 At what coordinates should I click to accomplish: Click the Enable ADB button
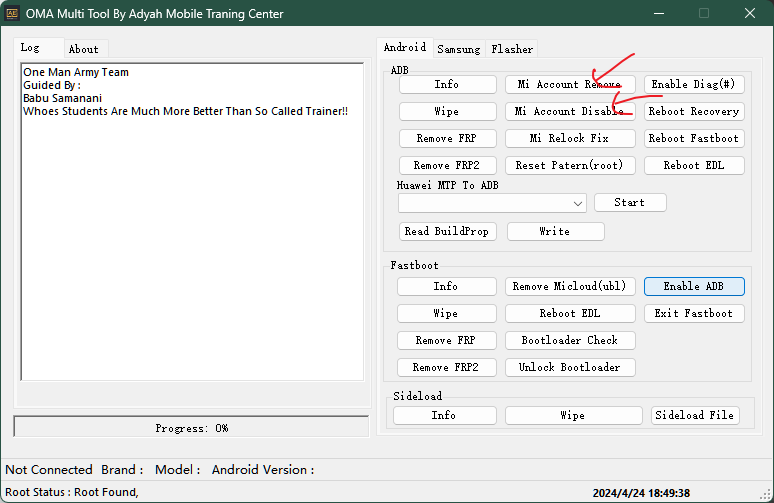[x=694, y=286]
